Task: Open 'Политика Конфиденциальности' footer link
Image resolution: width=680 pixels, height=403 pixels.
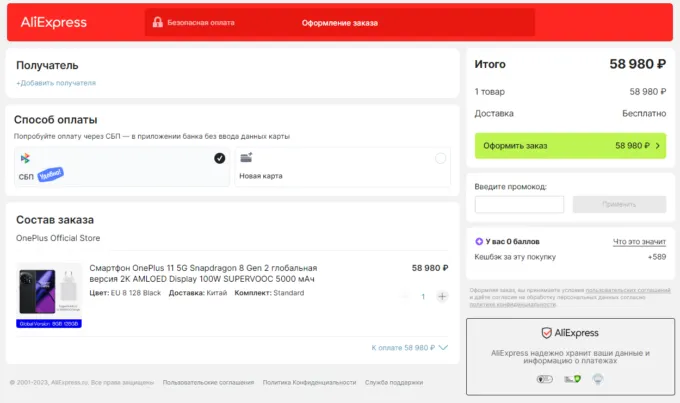Action: [x=309, y=383]
